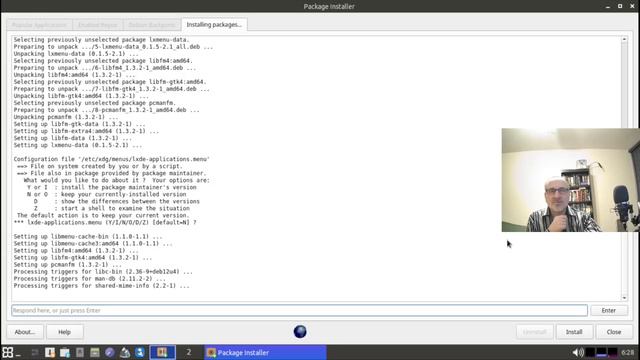Open the greyed Popular Applications tab

(x=39, y=25)
